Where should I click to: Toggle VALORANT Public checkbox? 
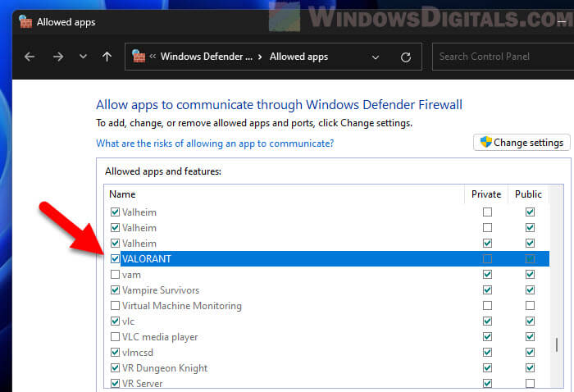530,259
